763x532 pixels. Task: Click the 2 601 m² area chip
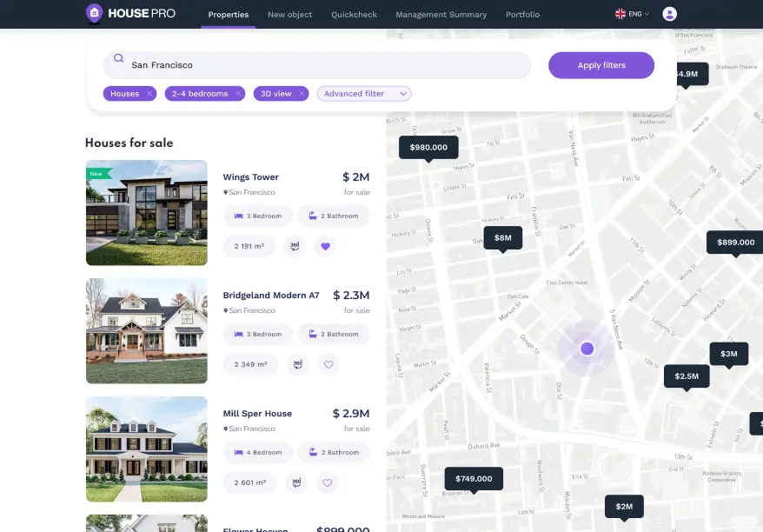250,482
